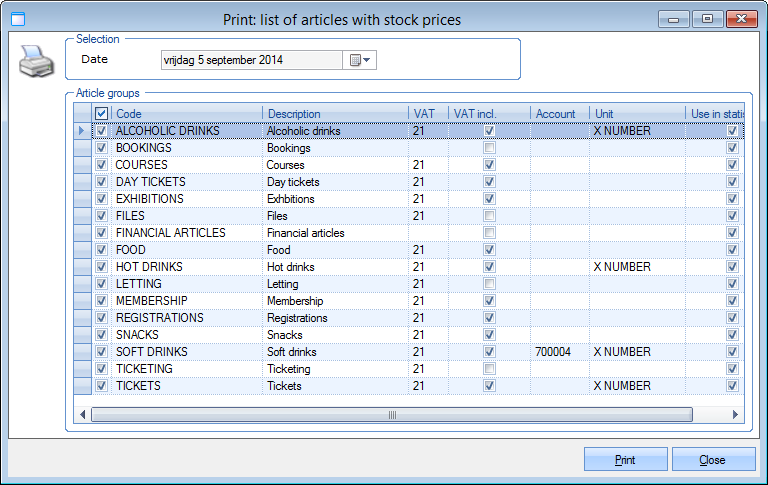This screenshot has height=485, width=768.
Task: Uncheck the BOOKINGS row selection checkbox
Action: [x=101, y=148]
